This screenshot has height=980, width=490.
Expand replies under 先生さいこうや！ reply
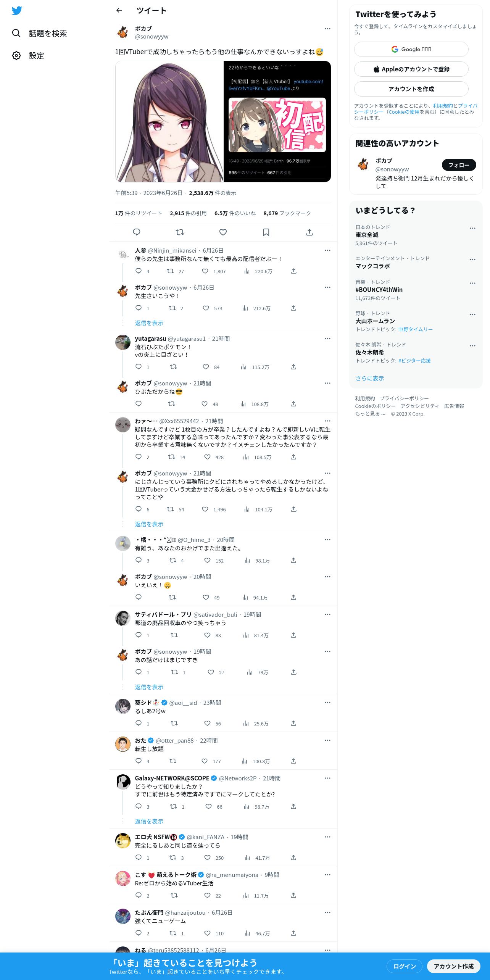click(x=149, y=323)
